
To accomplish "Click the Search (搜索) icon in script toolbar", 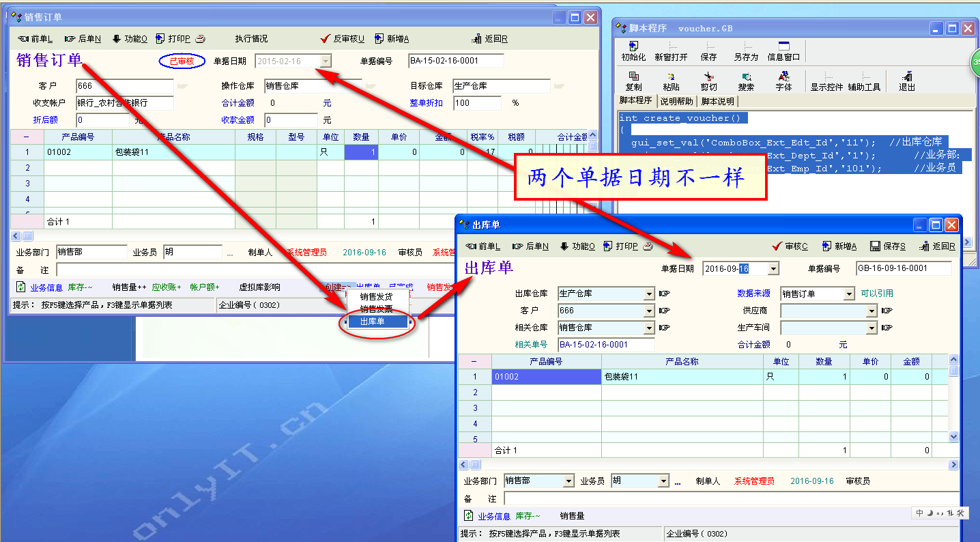I will pos(746,76).
